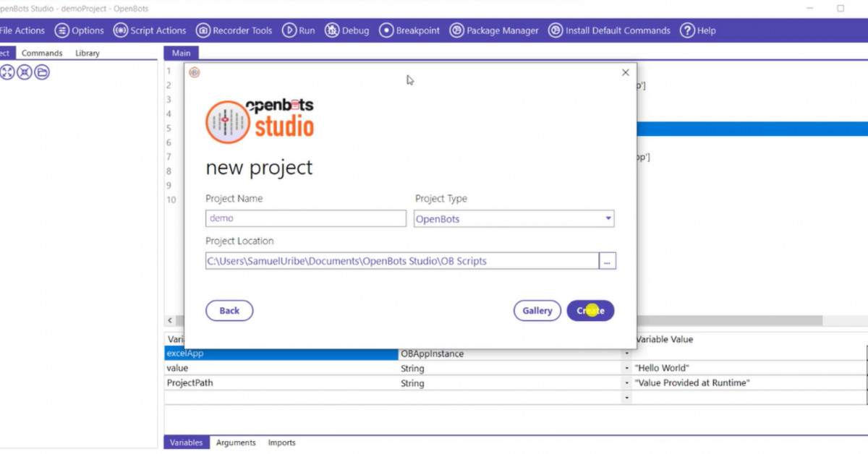Switch to the Commands tab
Viewport: 868px width, 454px height.
coord(42,52)
